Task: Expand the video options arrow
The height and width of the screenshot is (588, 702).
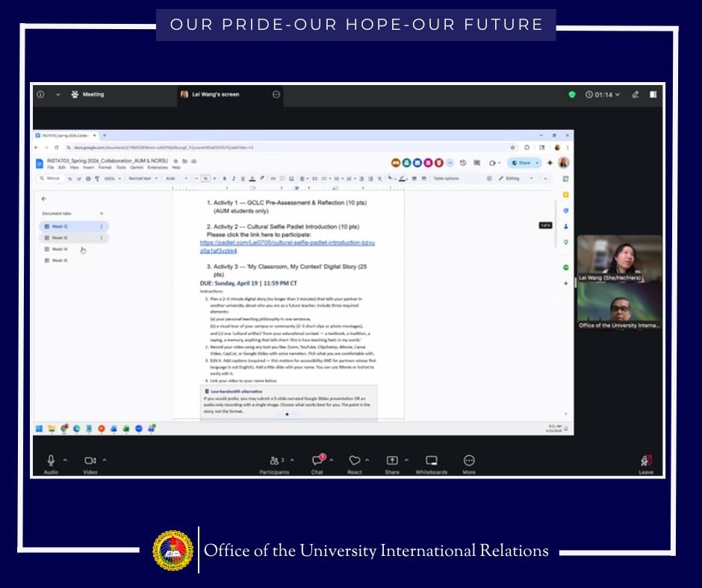Action: point(105,460)
